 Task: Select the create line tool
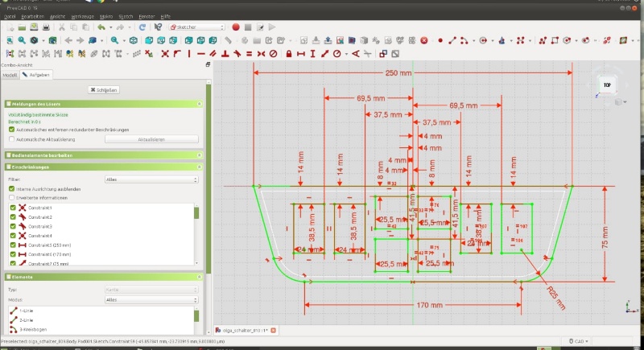(452, 40)
